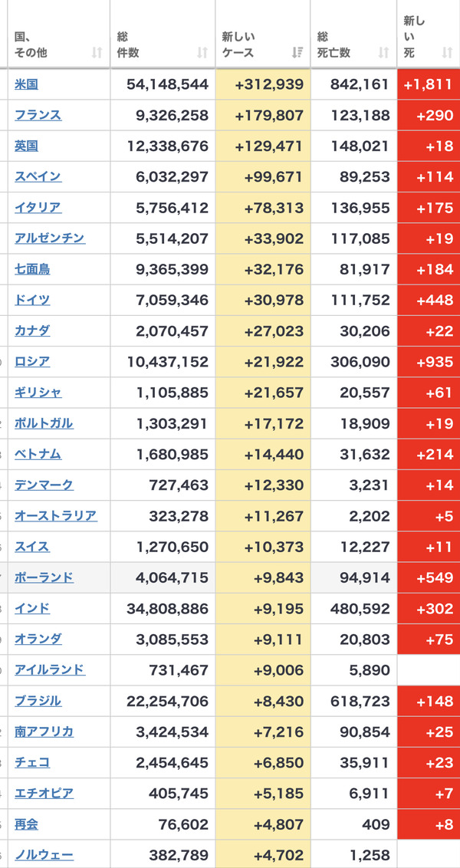
Task: Click the red +1,811 new deaths cell
Action: (x=429, y=84)
